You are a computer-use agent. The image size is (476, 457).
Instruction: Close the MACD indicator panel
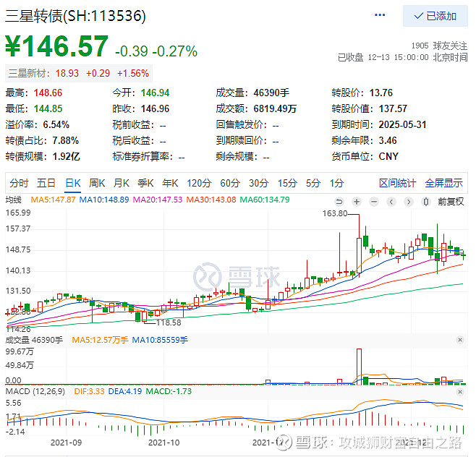click(x=460, y=392)
